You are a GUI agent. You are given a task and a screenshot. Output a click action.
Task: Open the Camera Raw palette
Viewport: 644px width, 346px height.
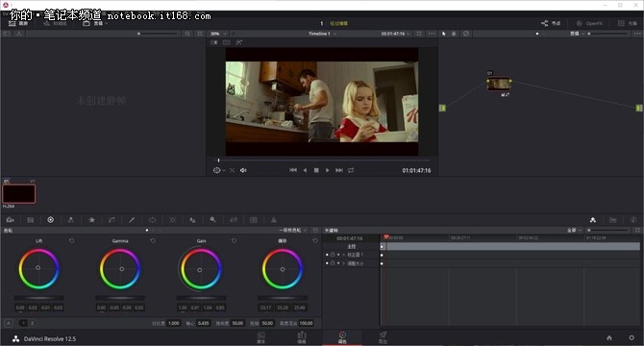click(x=11, y=220)
